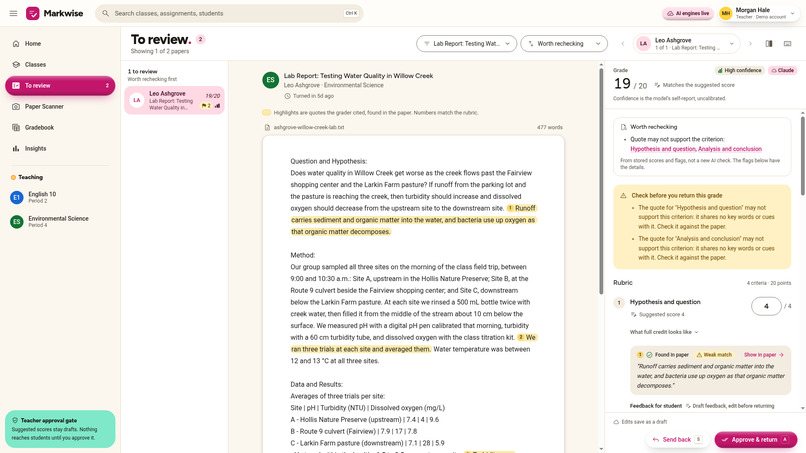Click the High confidence badge
The width and height of the screenshot is (806, 453).
740,70
